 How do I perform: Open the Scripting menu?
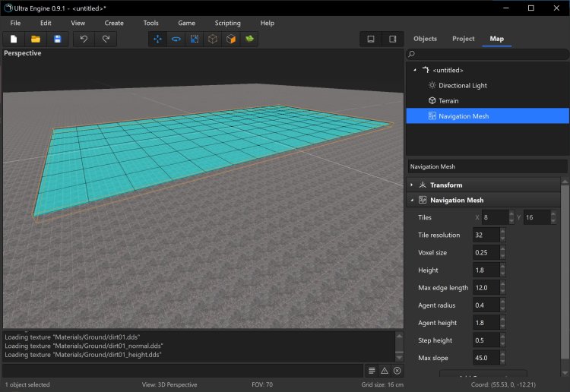point(227,23)
